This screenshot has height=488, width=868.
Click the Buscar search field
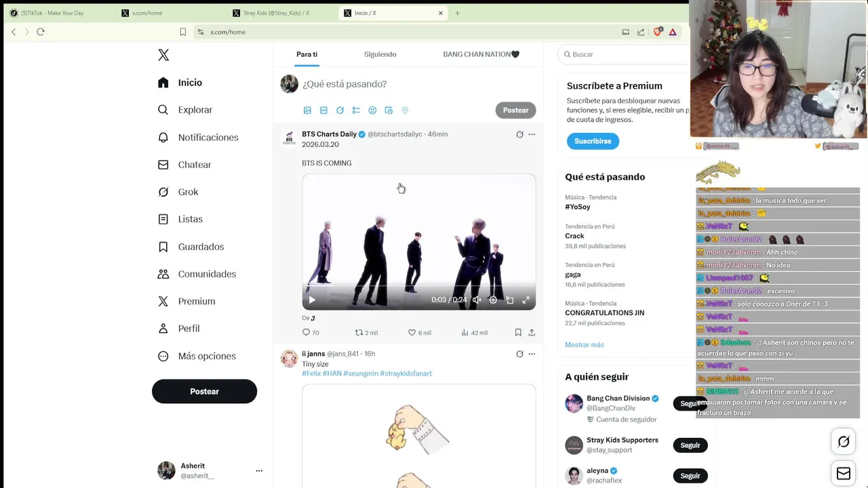624,54
